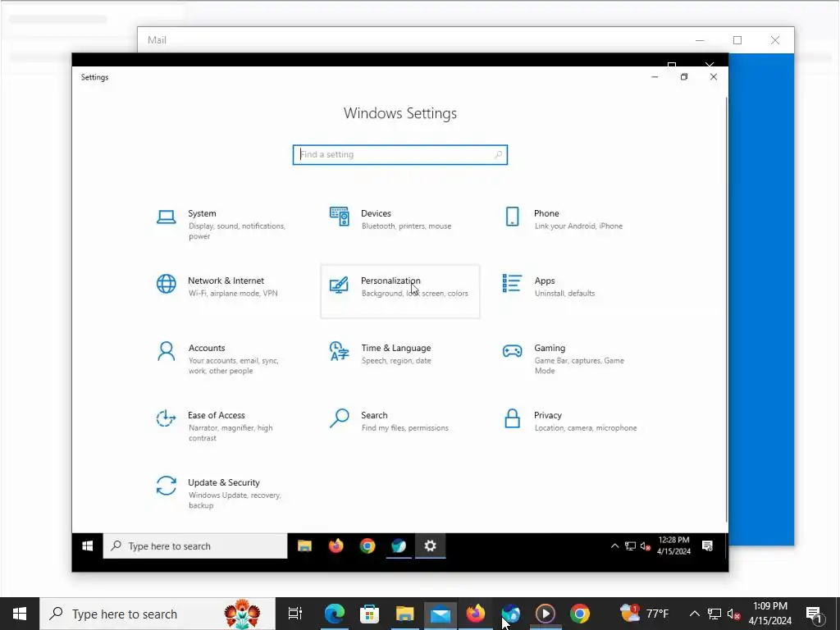Open File Explorer in the inner remote taskbar

[x=304, y=546]
